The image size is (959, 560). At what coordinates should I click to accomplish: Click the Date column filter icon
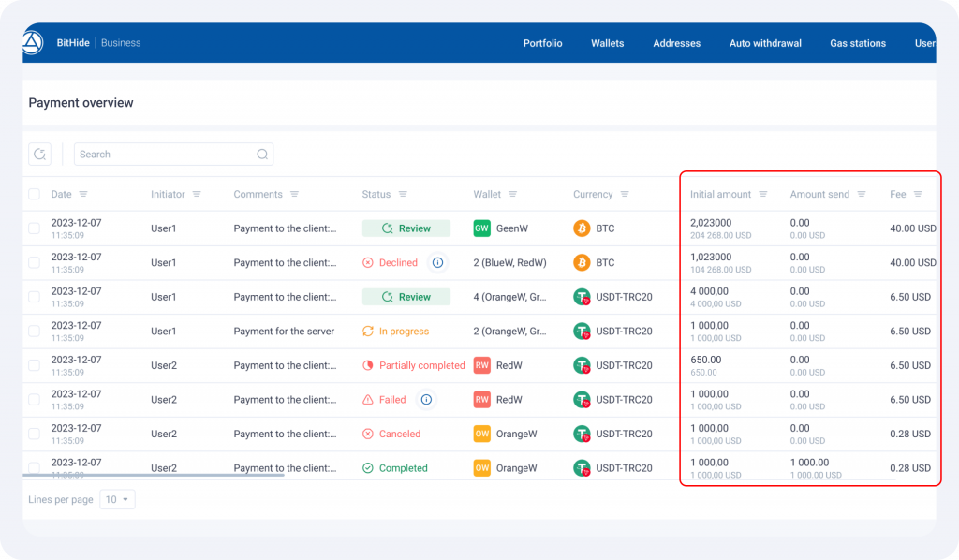coord(83,195)
